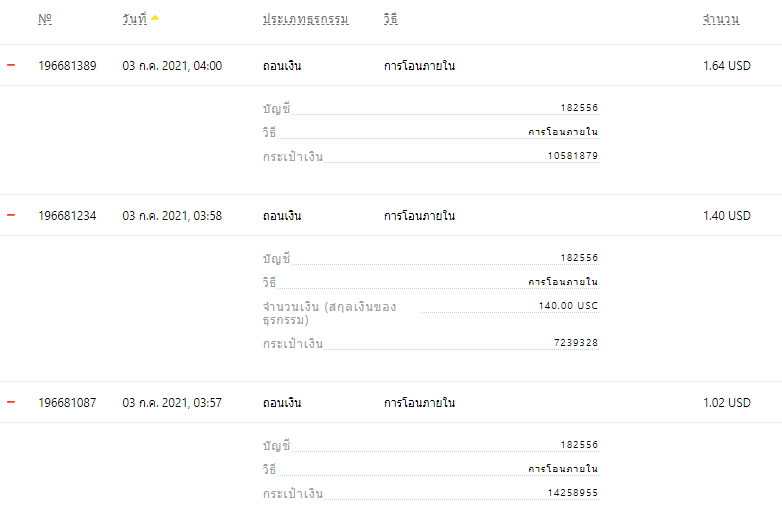Select transaction number 196681389

tap(67, 66)
